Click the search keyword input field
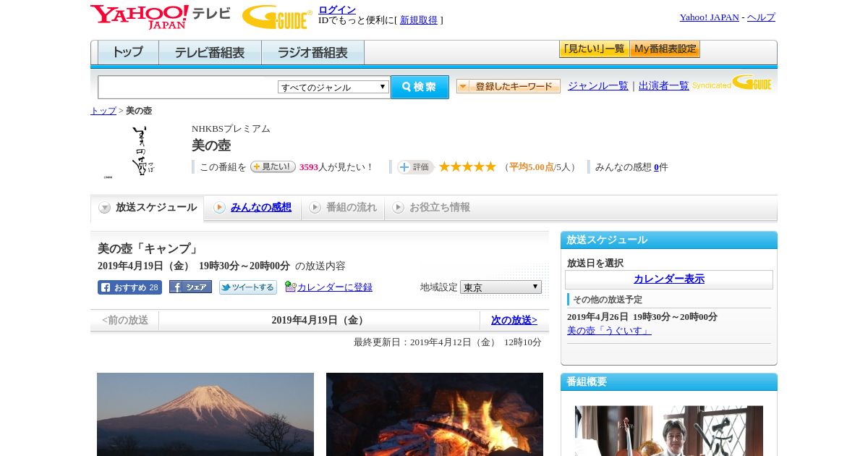The height and width of the screenshot is (456, 868). 188,87
